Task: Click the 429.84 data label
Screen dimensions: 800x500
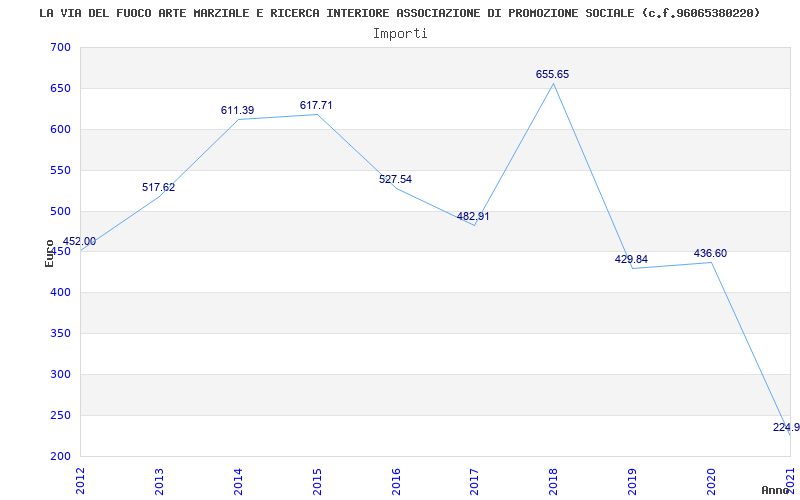Action: click(x=631, y=259)
